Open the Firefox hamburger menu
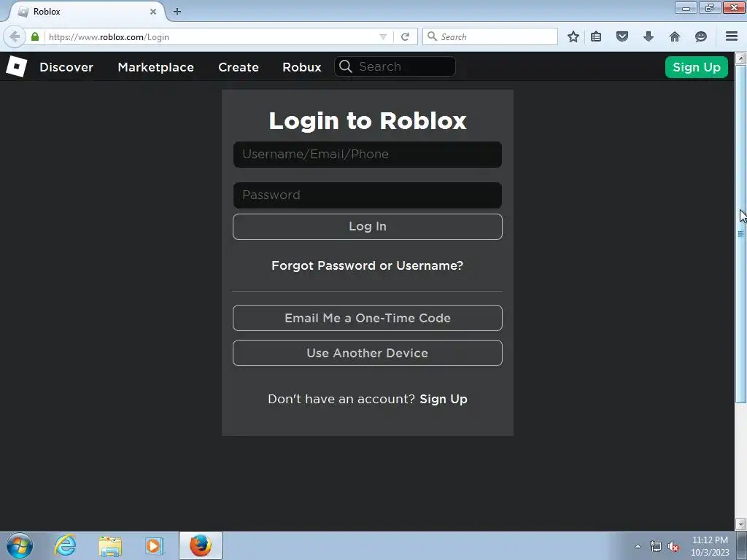The width and height of the screenshot is (747, 560). click(x=732, y=36)
